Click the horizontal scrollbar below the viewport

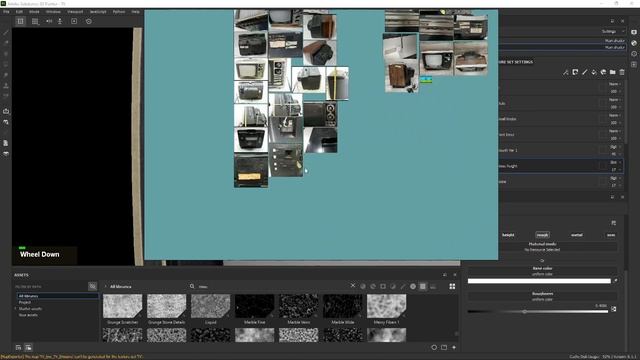341,263
